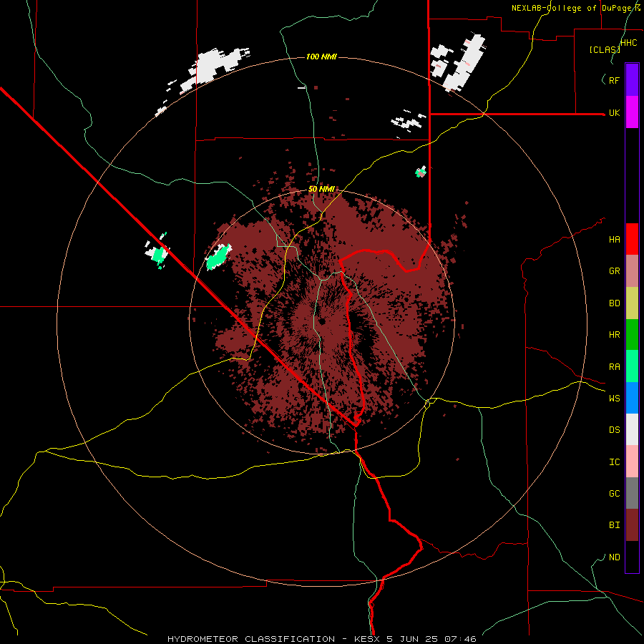This screenshot has height=644, width=644.
Task: Click the UK magenta legend swatch
Action: pos(632,112)
